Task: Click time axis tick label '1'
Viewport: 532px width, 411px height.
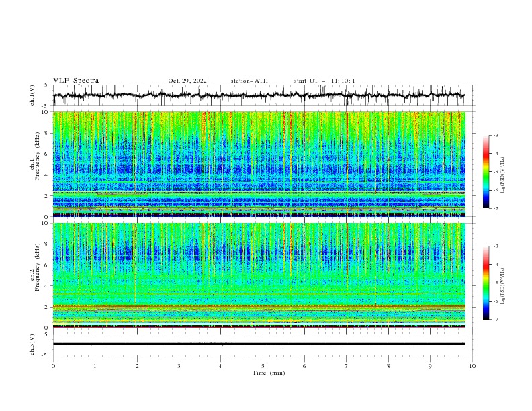Action: 95,366
